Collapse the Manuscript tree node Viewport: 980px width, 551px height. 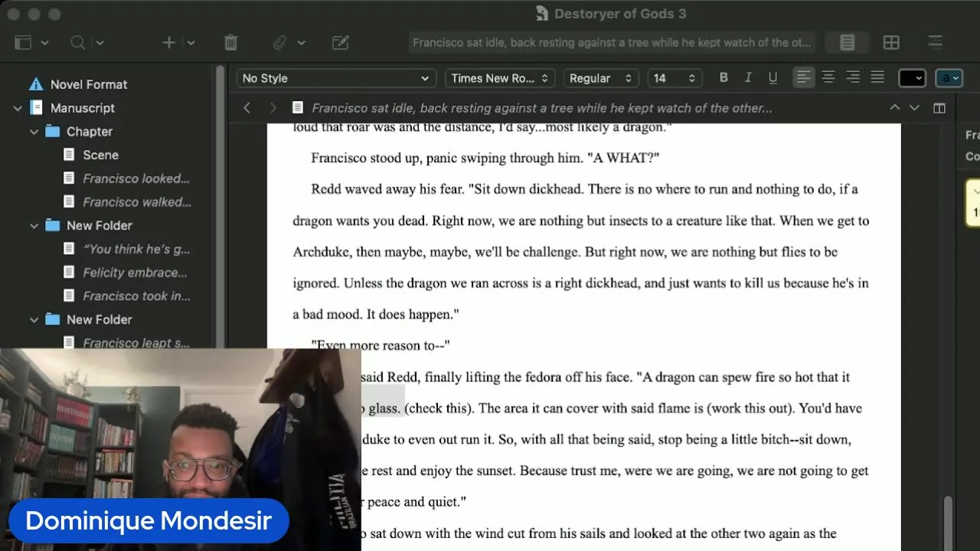tap(18, 109)
